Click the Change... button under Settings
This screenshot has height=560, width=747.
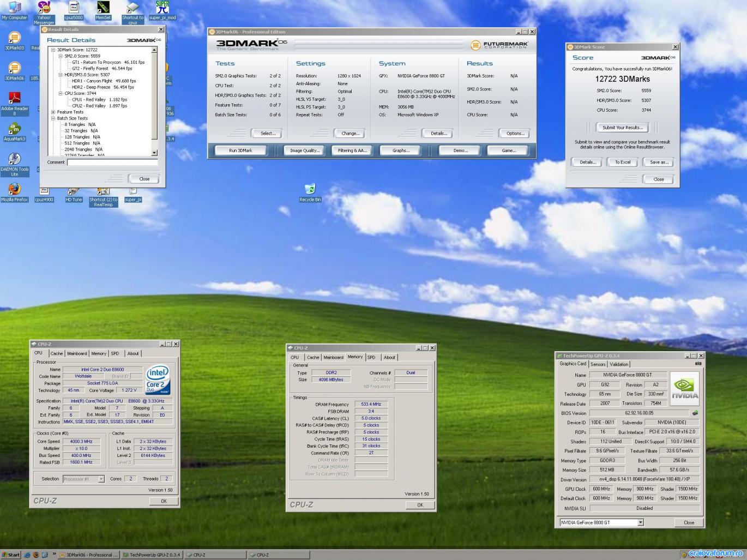coord(350,133)
